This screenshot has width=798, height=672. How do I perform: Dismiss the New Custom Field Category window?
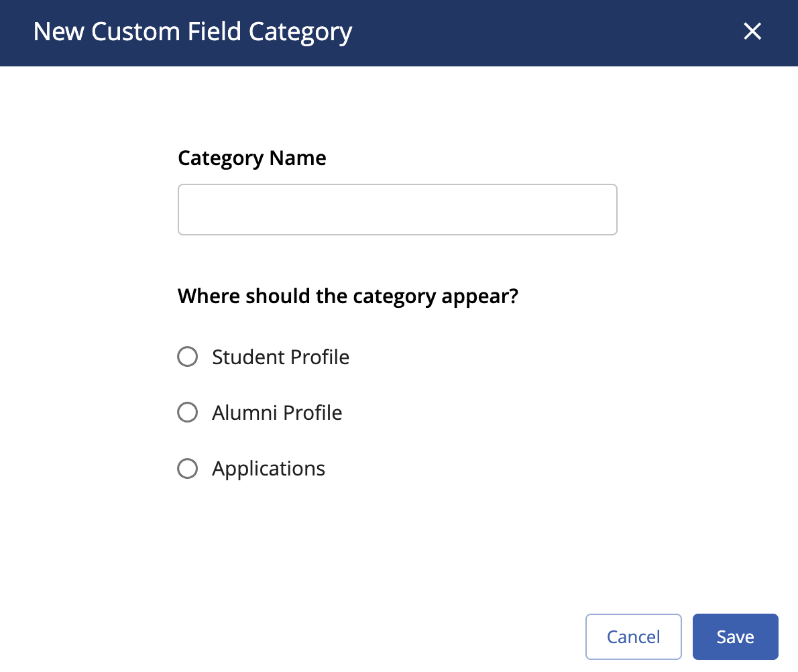pyautogui.click(x=752, y=32)
